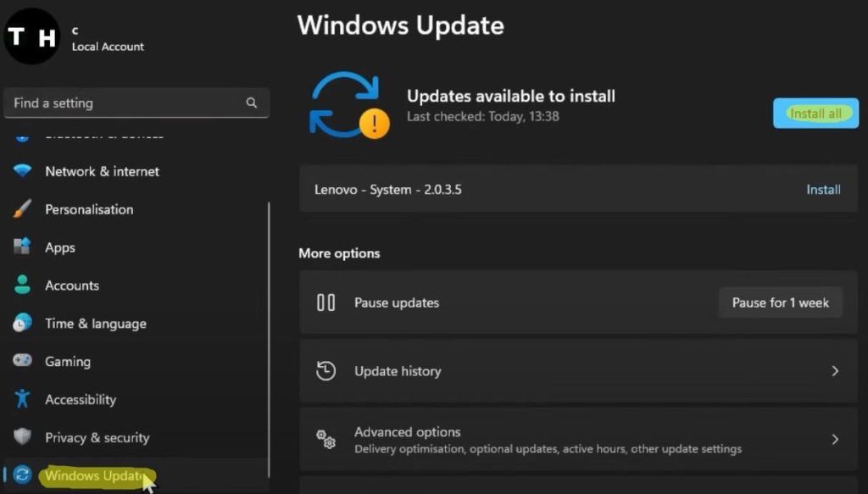This screenshot has width=868, height=494.
Task: Click Last checked: Today, 13:38 text
Action: 482,117
